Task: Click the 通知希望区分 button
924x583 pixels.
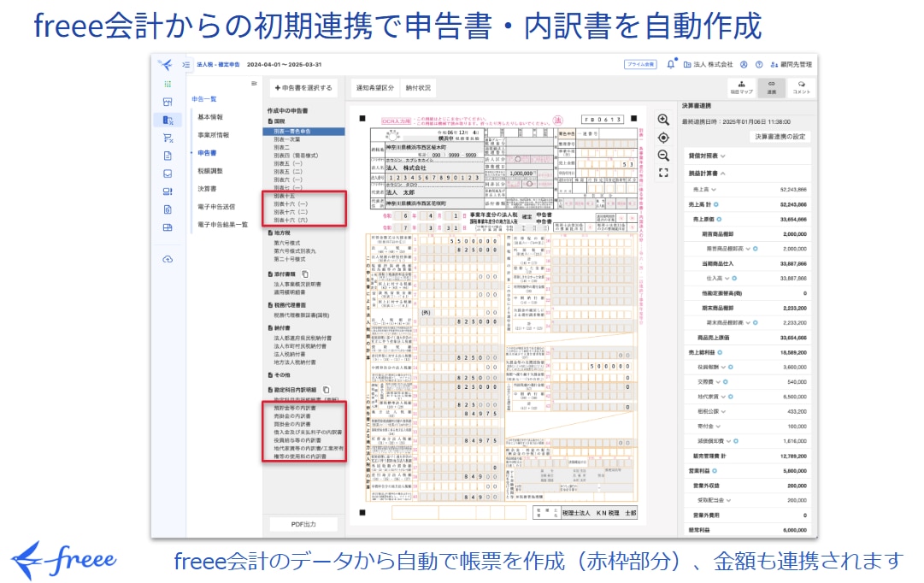Action: pos(374,88)
